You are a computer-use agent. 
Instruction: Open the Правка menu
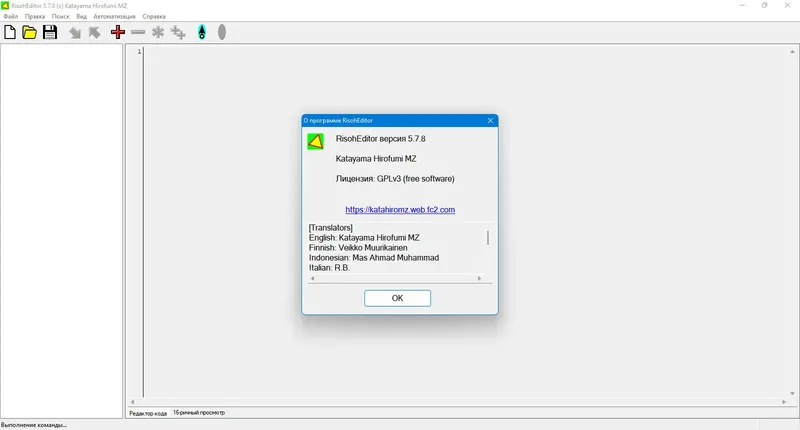coord(35,16)
